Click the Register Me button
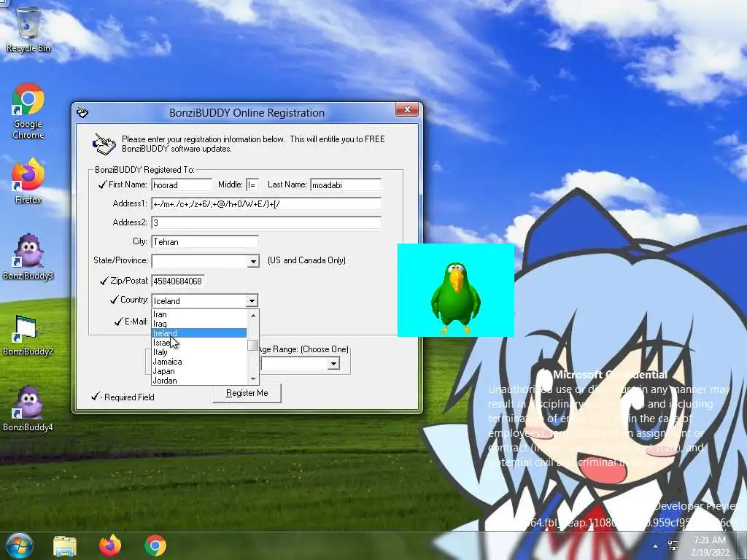747x560 pixels. [247, 393]
